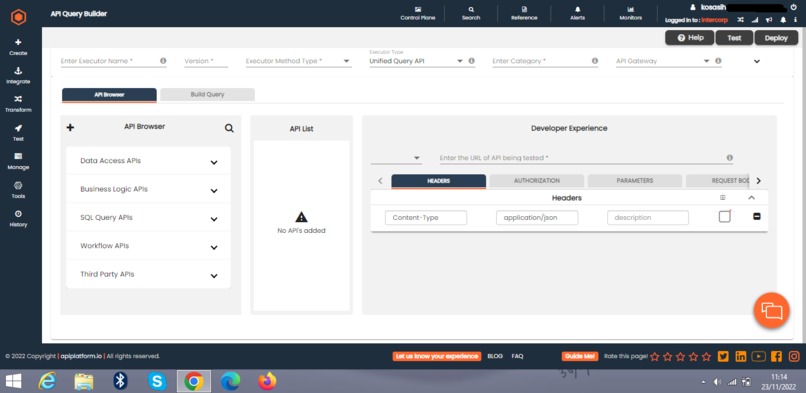Click the Enter Category field
Image resolution: width=806 pixels, height=393 pixels.
(541, 61)
